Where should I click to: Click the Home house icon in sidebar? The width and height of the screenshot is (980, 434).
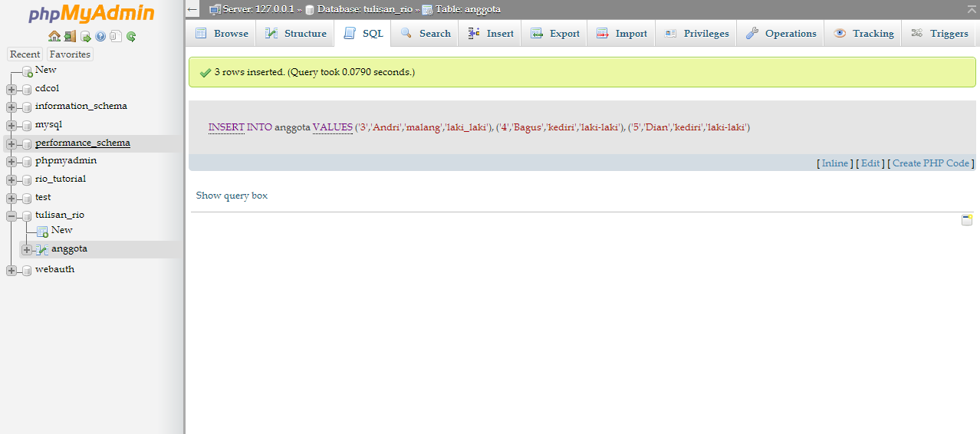click(x=54, y=36)
